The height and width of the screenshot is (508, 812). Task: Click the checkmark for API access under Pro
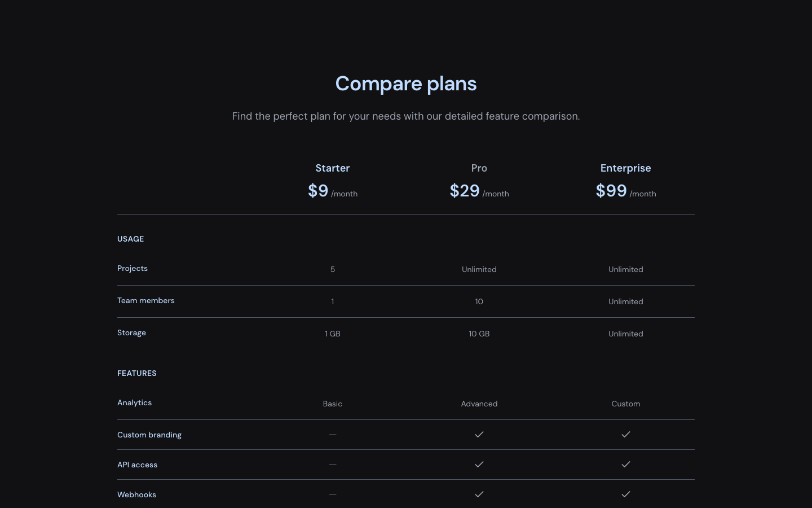click(479, 465)
